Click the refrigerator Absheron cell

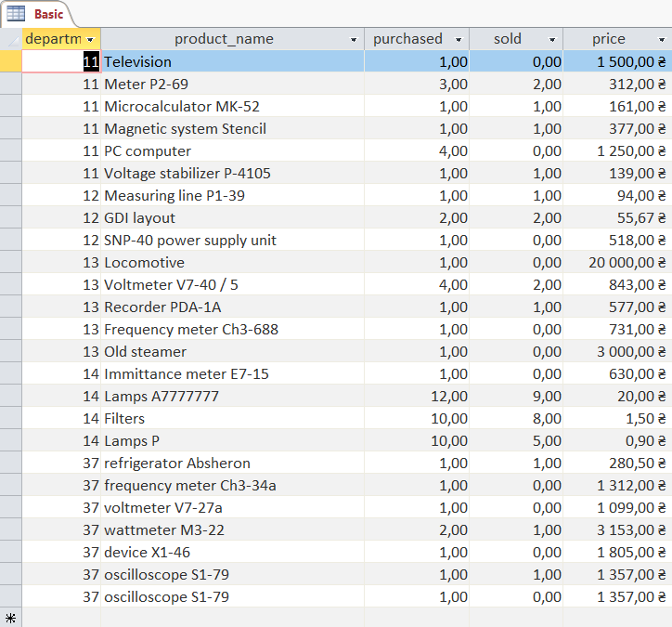[232, 463]
